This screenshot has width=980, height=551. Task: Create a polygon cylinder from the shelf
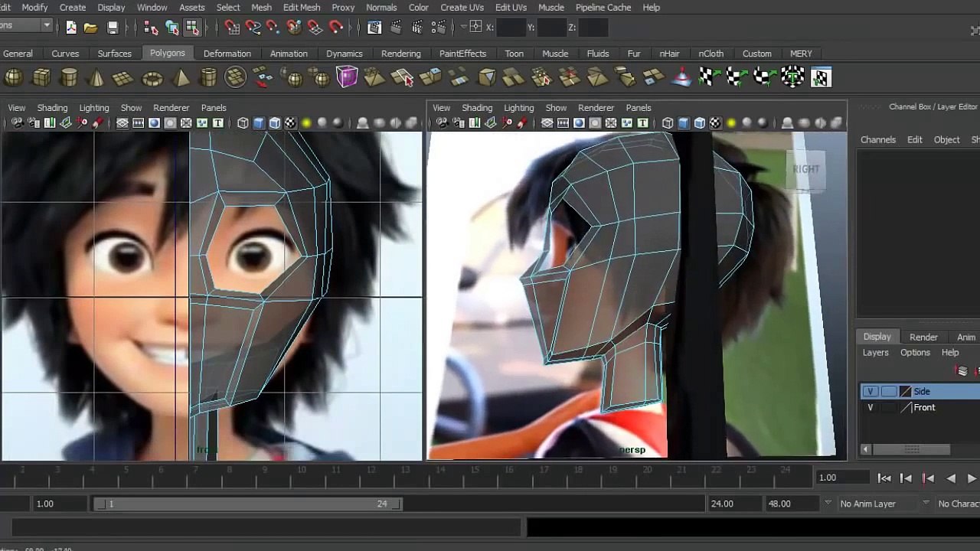pyautogui.click(x=69, y=77)
